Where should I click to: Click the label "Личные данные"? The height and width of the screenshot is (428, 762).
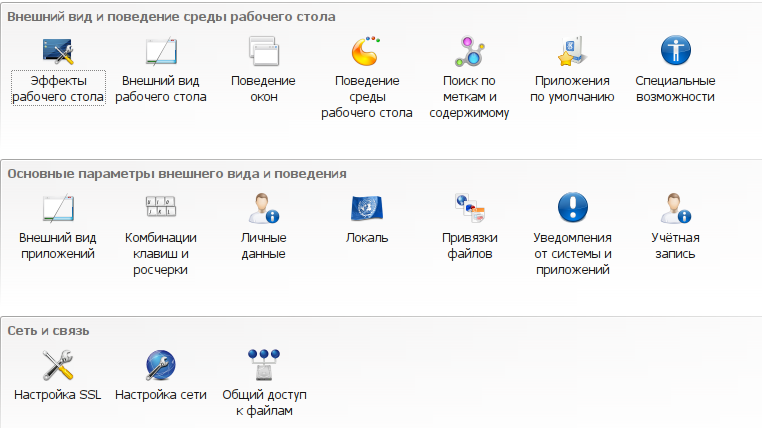coord(263,245)
